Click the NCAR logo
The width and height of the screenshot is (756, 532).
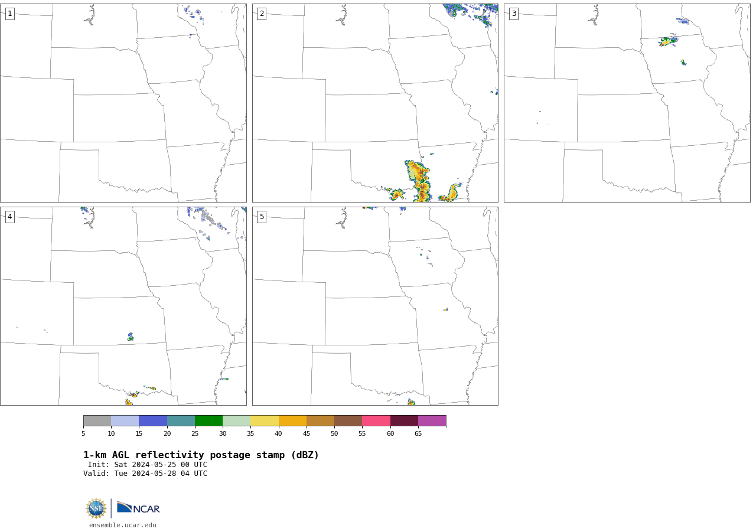coord(138,508)
